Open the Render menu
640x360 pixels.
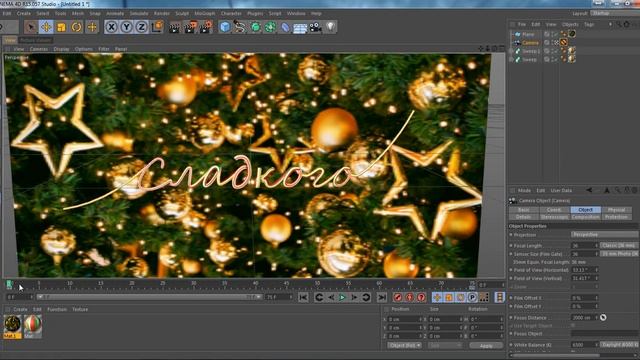pyautogui.click(x=162, y=13)
